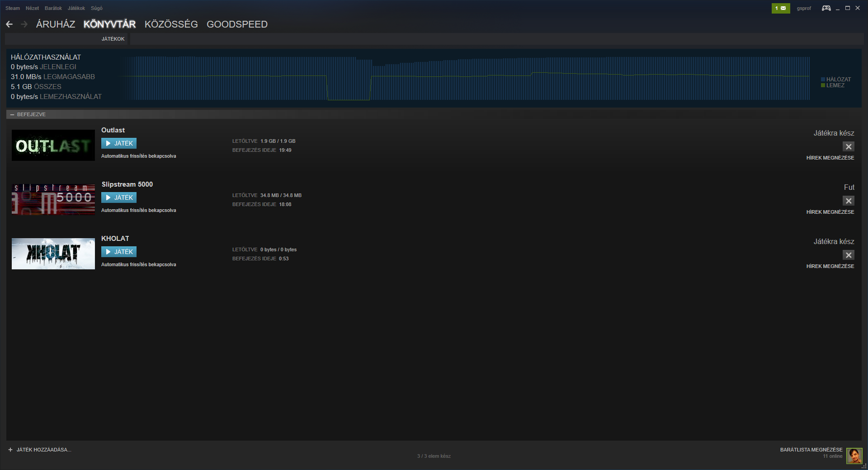
Task: Go forward with the right arrow icon
Action: 24,24
